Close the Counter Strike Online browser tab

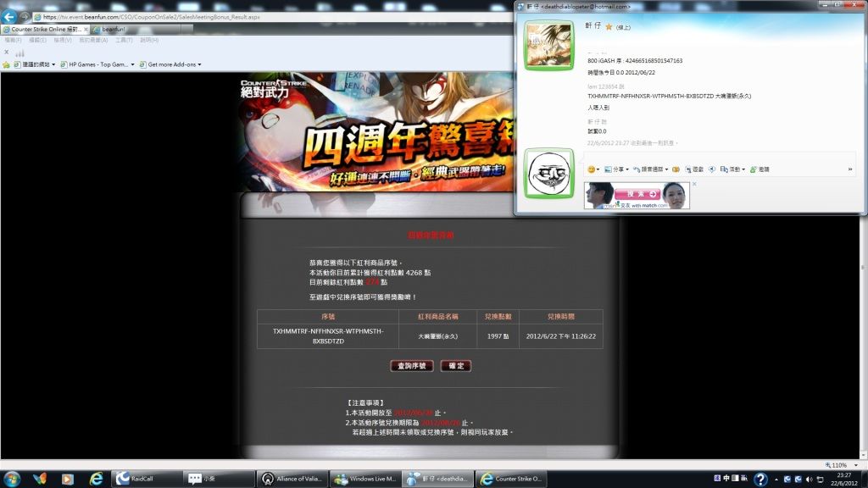point(86,30)
